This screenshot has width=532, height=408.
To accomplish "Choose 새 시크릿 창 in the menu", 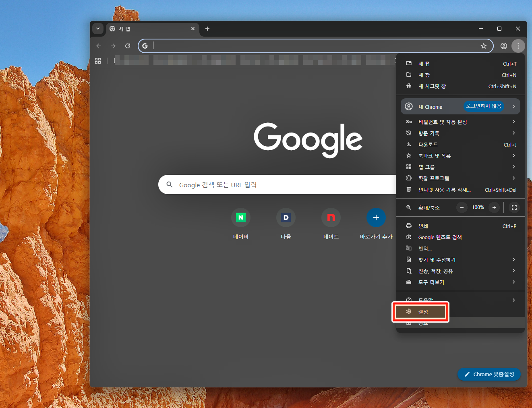I will tap(460, 86).
